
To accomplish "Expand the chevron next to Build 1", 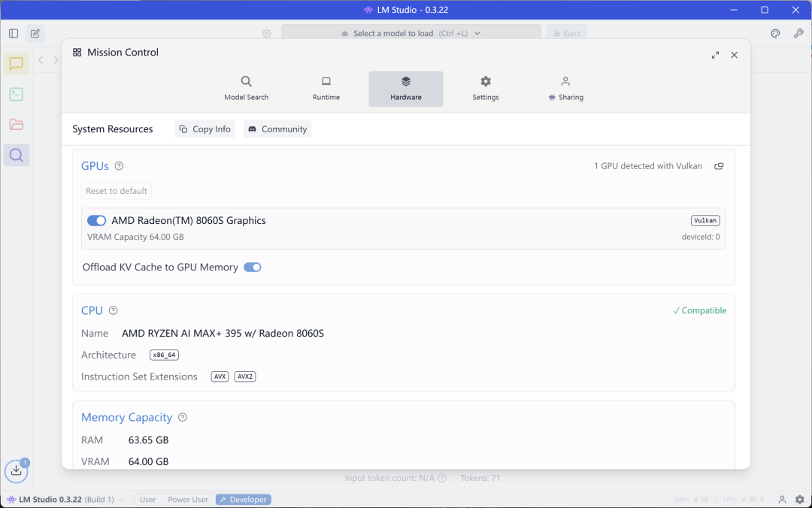I will tap(121, 500).
